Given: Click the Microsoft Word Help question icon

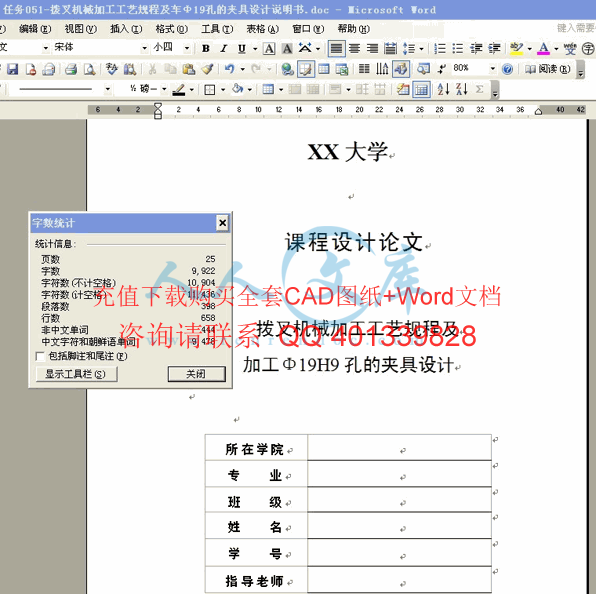Looking at the screenshot, I should [507, 69].
